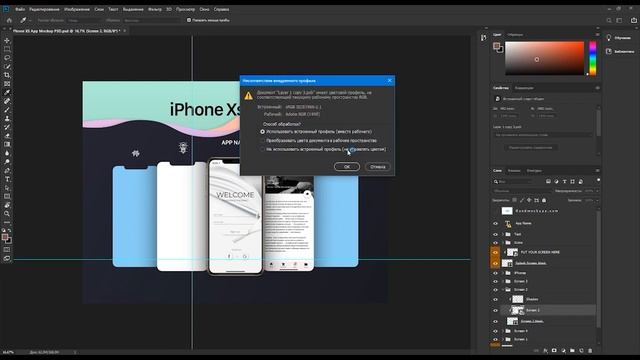640x360 pixels.
Task: Select the Blur tool
Action: [x=7, y=153]
